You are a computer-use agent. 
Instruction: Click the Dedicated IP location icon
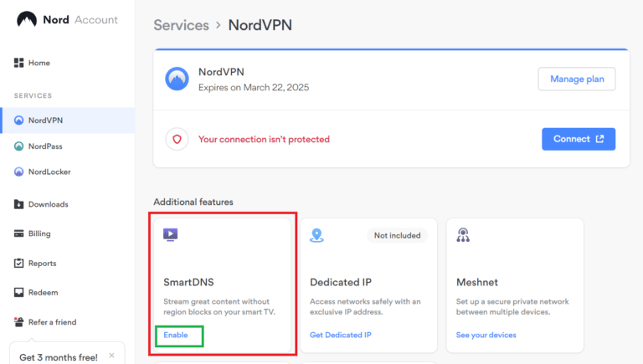[316, 235]
